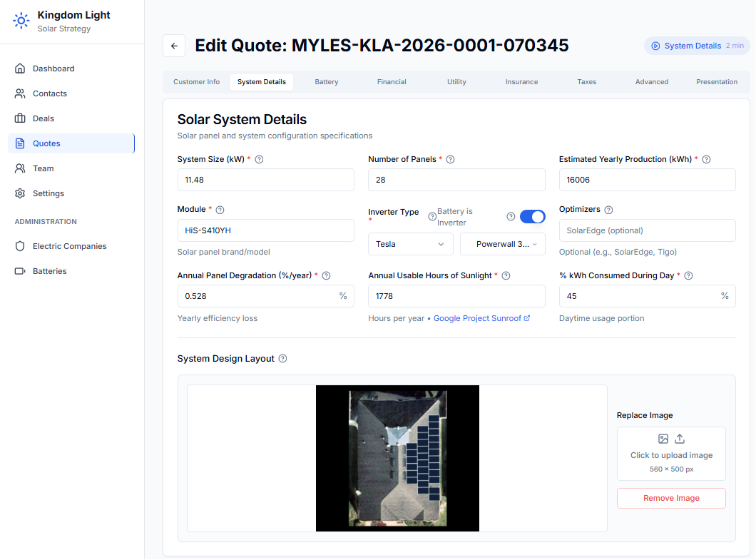
Task: Open the Powerwall 3 model dropdown
Action: coord(502,244)
